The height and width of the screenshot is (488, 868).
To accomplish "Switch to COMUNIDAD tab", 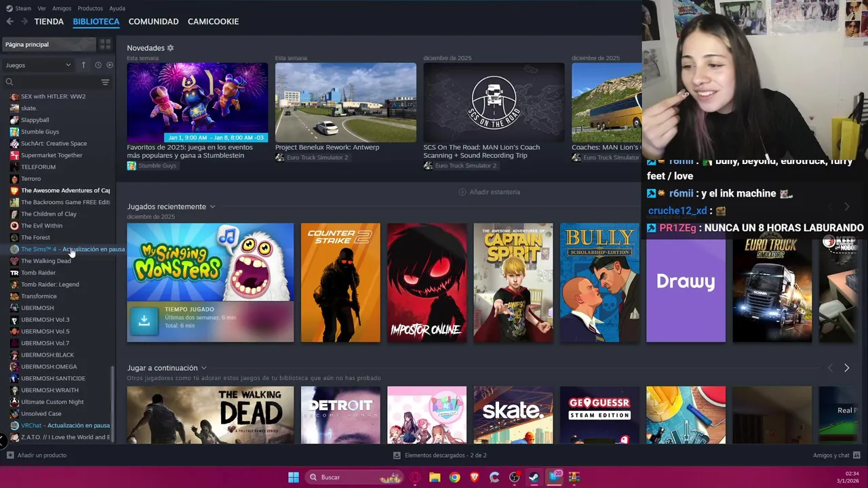I will (x=154, y=22).
